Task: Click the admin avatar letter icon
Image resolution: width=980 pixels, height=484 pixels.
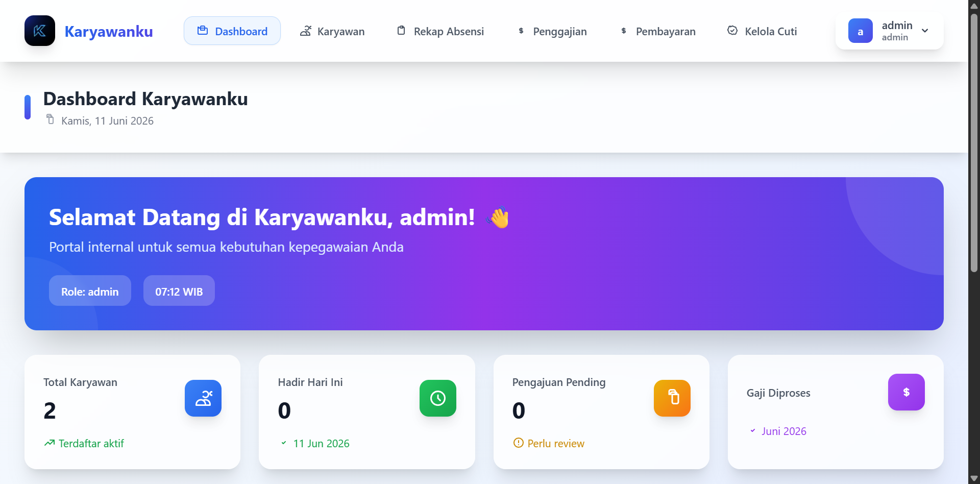Action: (861, 31)
